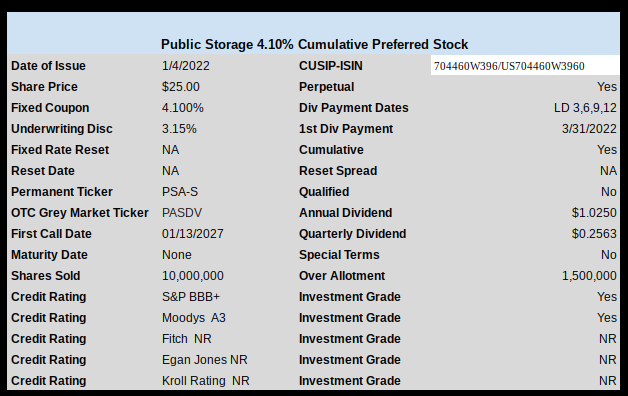Select the Over Allotment 1,500,000 cell
The image size is (628, 396).
pos(589,276)
